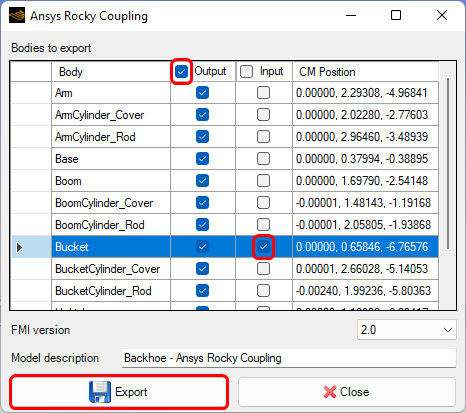The height and width of the screenshot is (413, 466).
Task: Toggle the Input header select-all checkbox
Action: 246,71
